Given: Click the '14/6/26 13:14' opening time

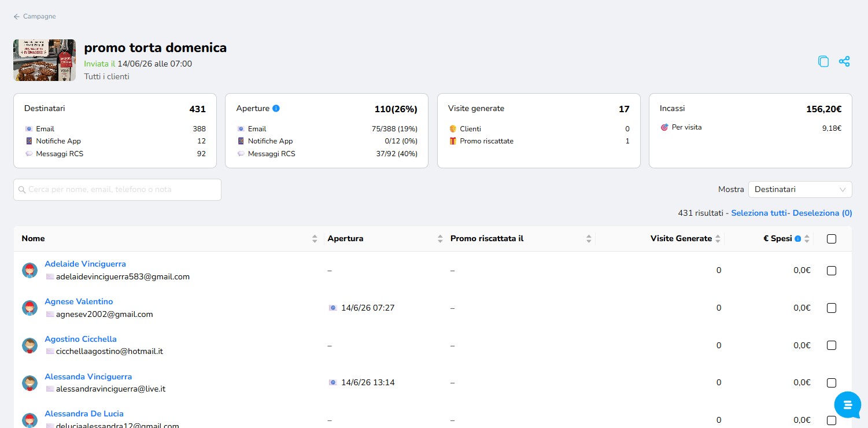Looking at the screenshot, I should pyautogui.click(x=368, y=382).
